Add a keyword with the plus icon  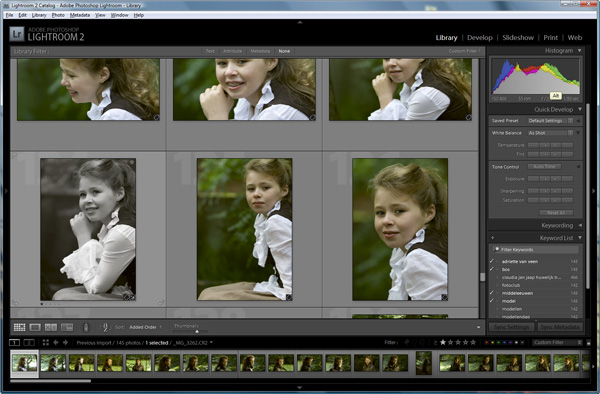pos(493,238)
